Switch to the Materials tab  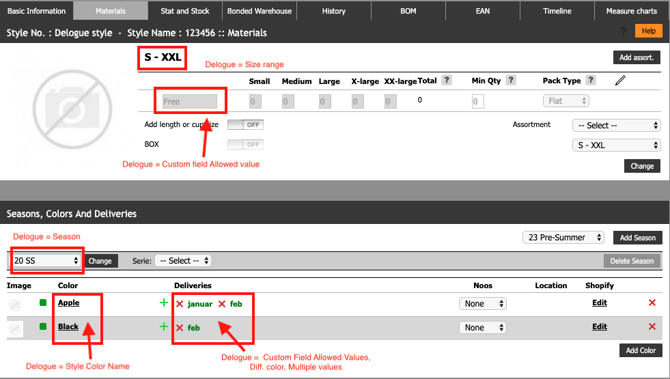pyautogui.click(x=111, y=11)
